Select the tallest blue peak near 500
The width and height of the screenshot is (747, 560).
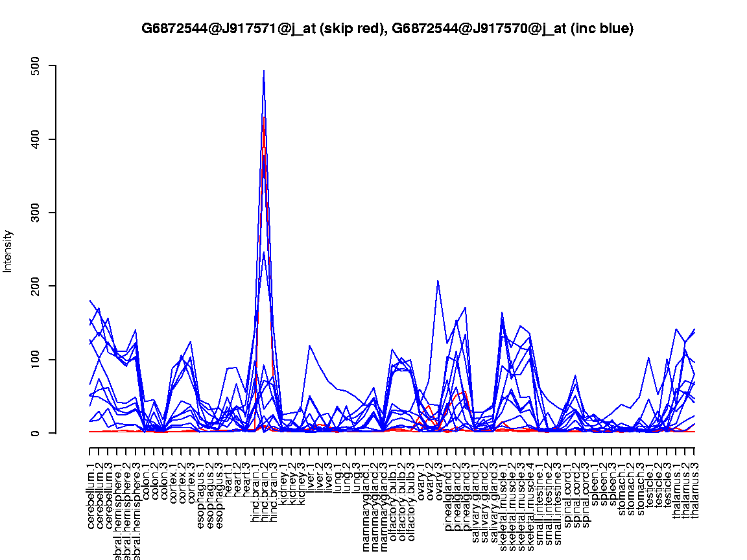(263, 73)
